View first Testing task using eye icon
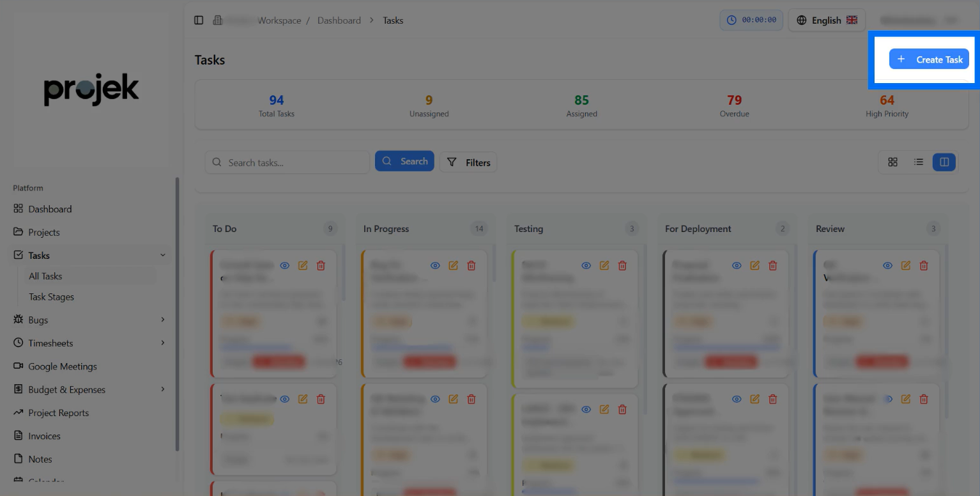The image size is (980, 496). tap(586, 265)
